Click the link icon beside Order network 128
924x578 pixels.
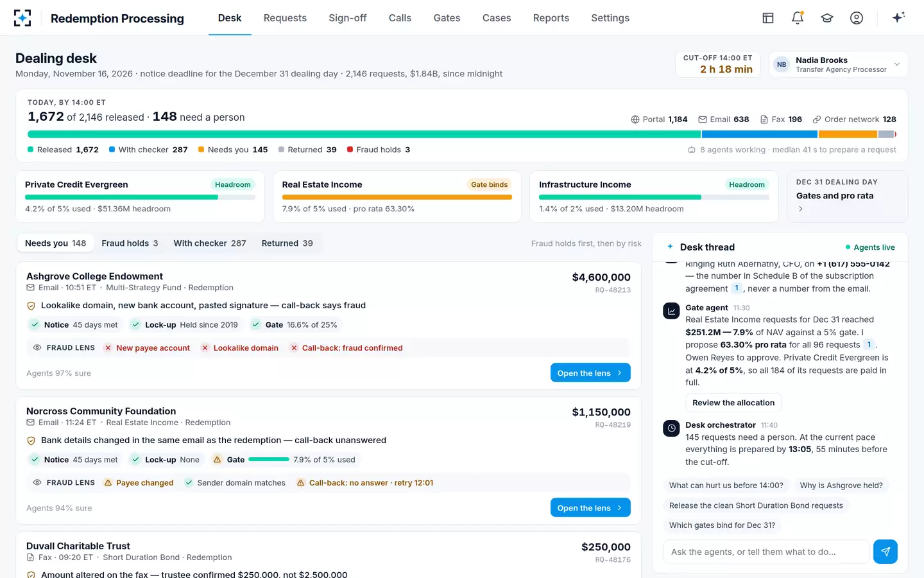[817, 119]
